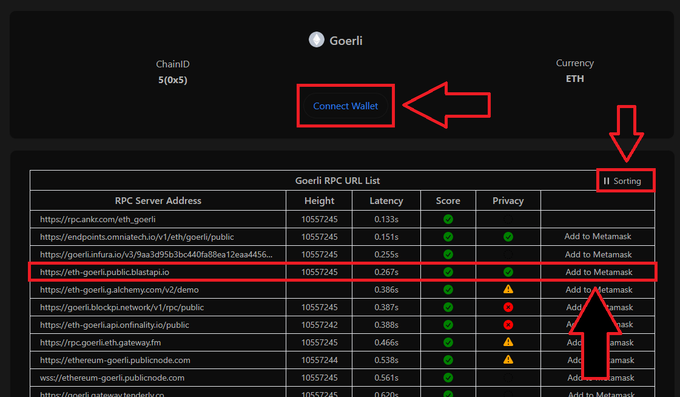The width and height of the screenshot is (680, 397).
Task: Select the rpc.ankr.com/eth_goerli address
Action: click(98, 219)
